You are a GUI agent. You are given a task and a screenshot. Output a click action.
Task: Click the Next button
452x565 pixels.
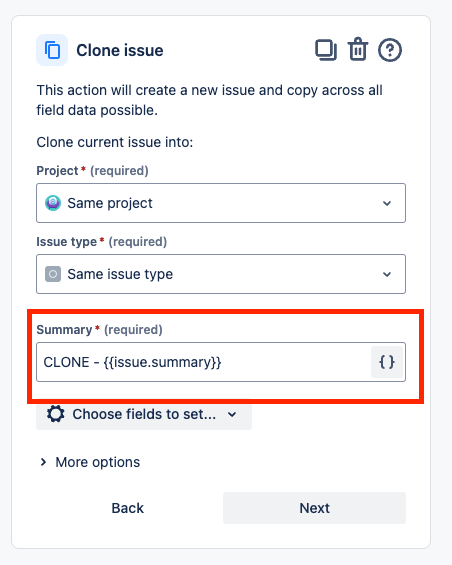click(x=314, y=508)
